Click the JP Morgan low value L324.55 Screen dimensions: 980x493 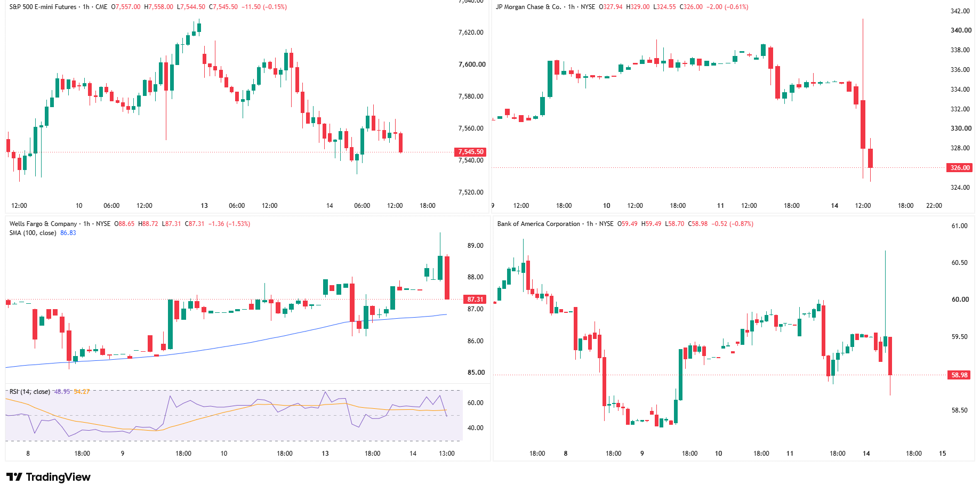pos(665,7)
